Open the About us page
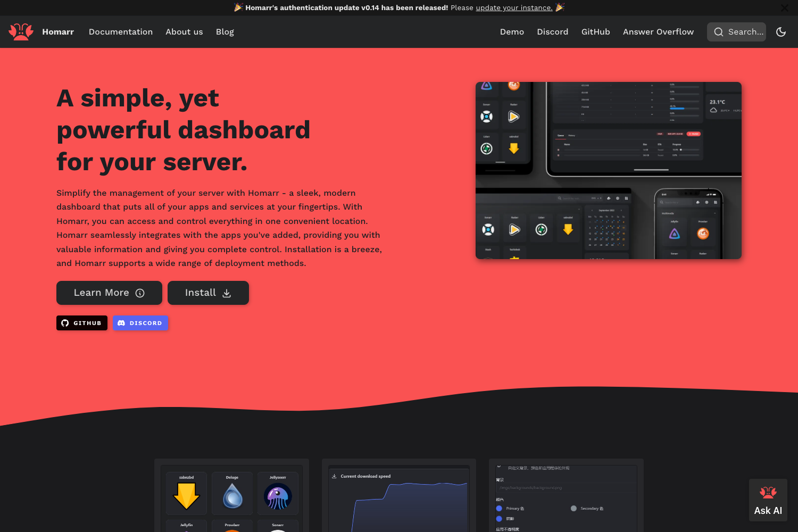 click(184, 31)
